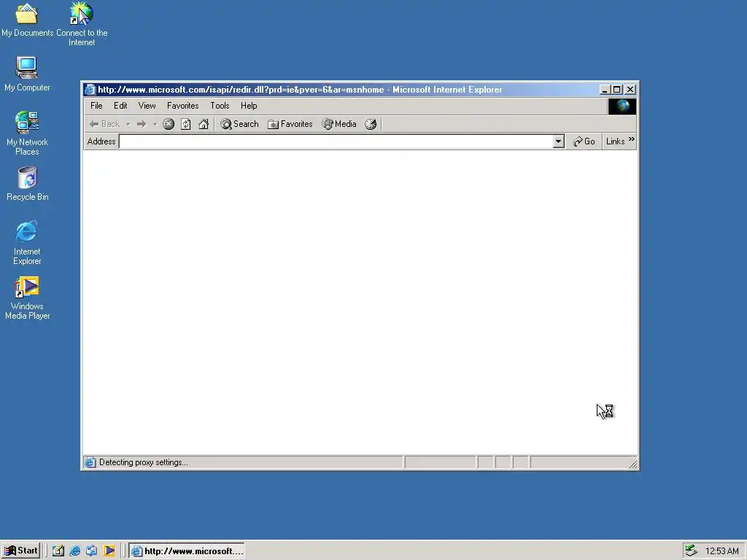Launch Outlook Express from quick launch

pyautogui.click(x=91, y=551)
